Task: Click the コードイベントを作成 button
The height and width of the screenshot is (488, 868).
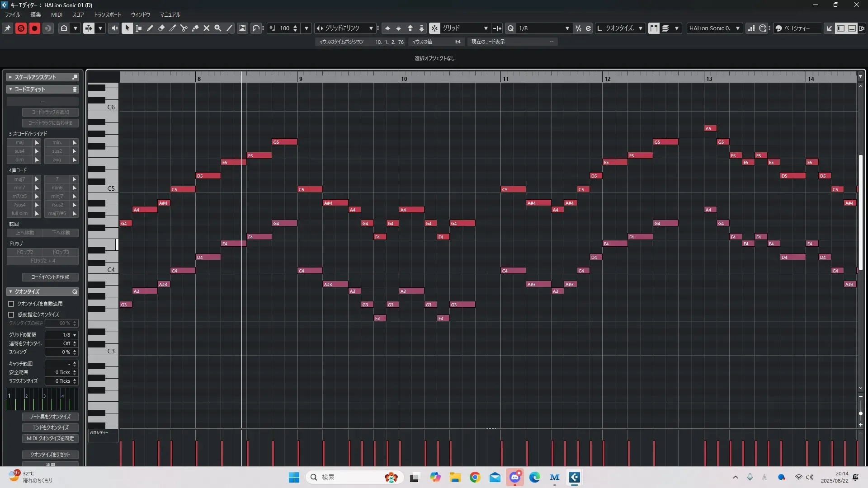Action: click(x=50, y=277)
